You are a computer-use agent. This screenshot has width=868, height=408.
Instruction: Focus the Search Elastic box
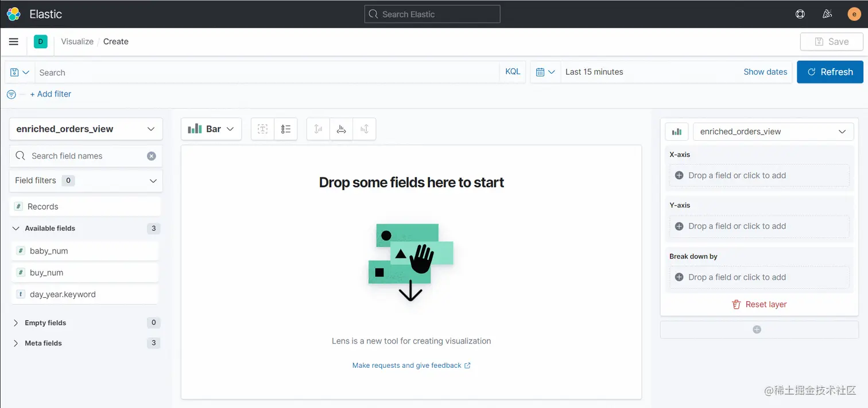432,14
